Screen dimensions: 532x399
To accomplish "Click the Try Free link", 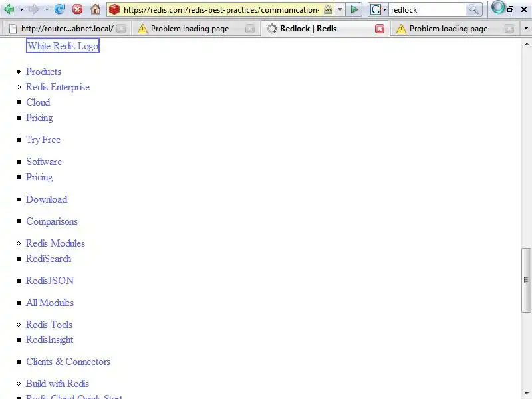I will tap(43, 140).
